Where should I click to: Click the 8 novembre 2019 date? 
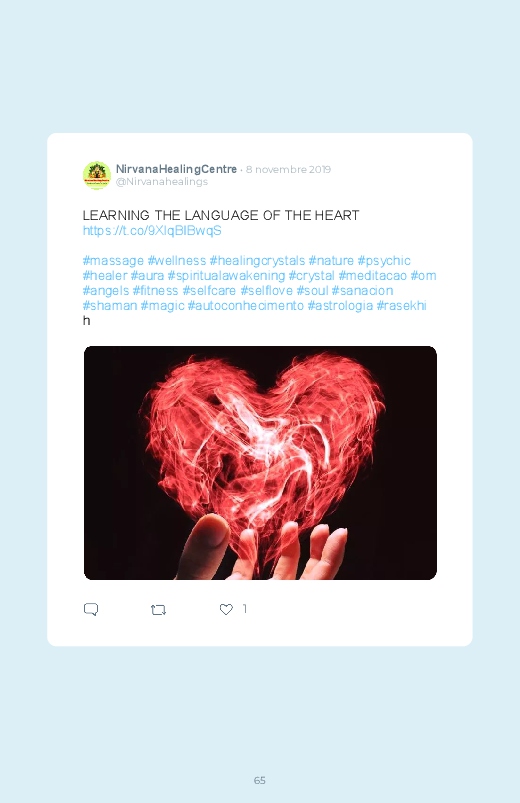[288, 170]
